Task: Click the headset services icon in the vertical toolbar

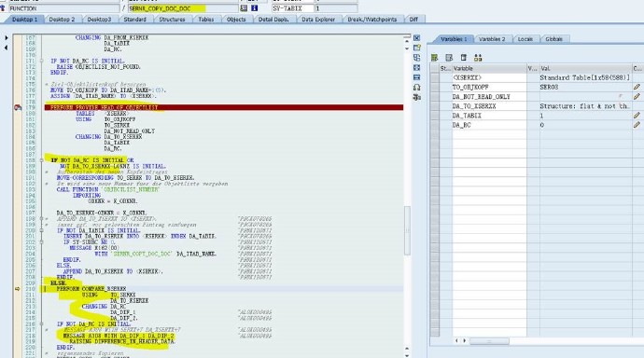Action: pos(417,88)
